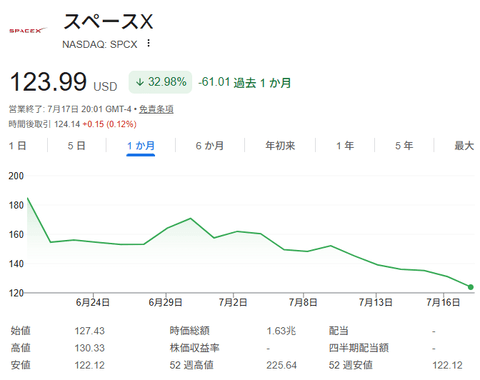Click the -61.01 過去1か月 change text
480x380 pixels.
(244, 82)
